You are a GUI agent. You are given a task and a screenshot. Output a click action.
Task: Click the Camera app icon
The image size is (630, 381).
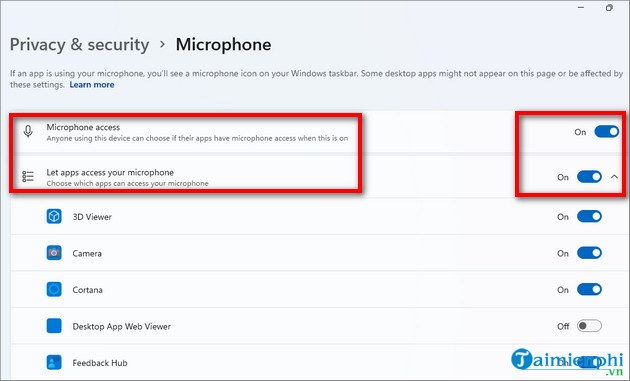[54, 253]
